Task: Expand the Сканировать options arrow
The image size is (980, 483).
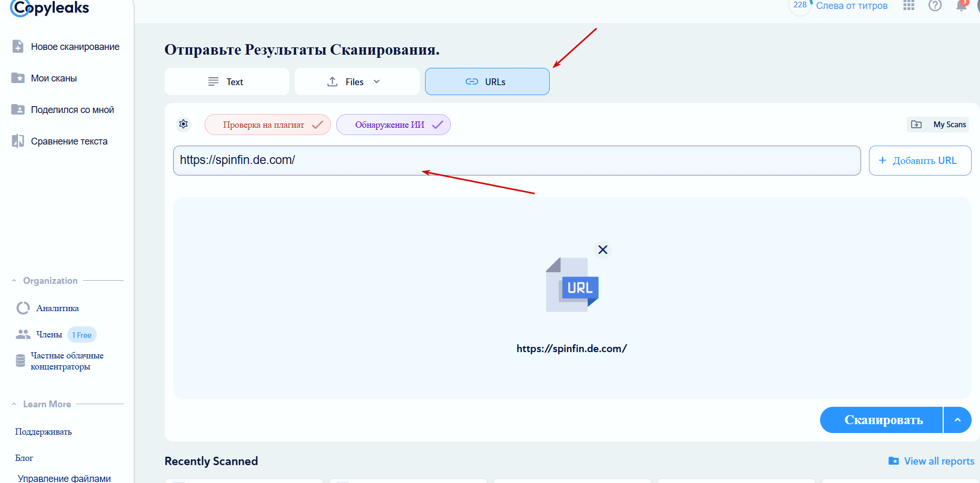Action: 957,420
